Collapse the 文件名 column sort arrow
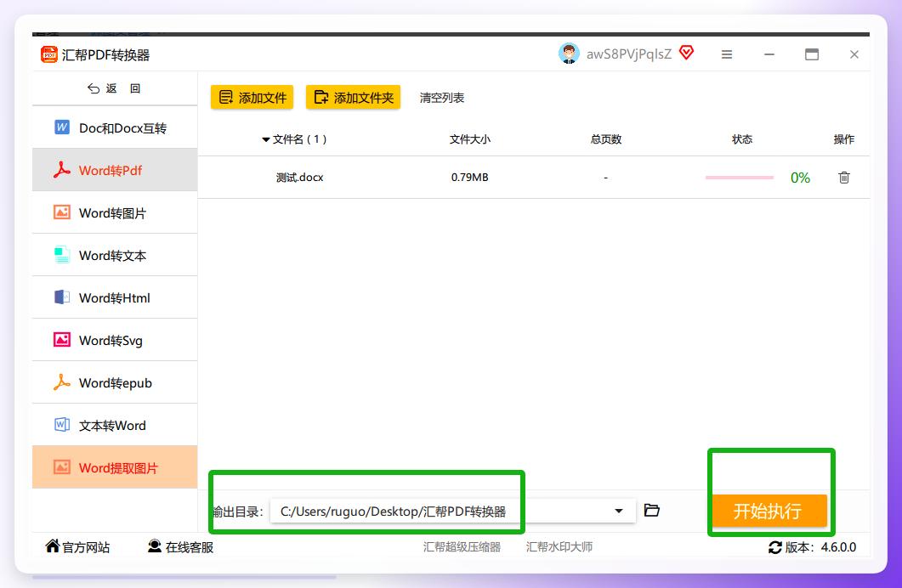Screen dimensions: 902x588 coord(266,139)
